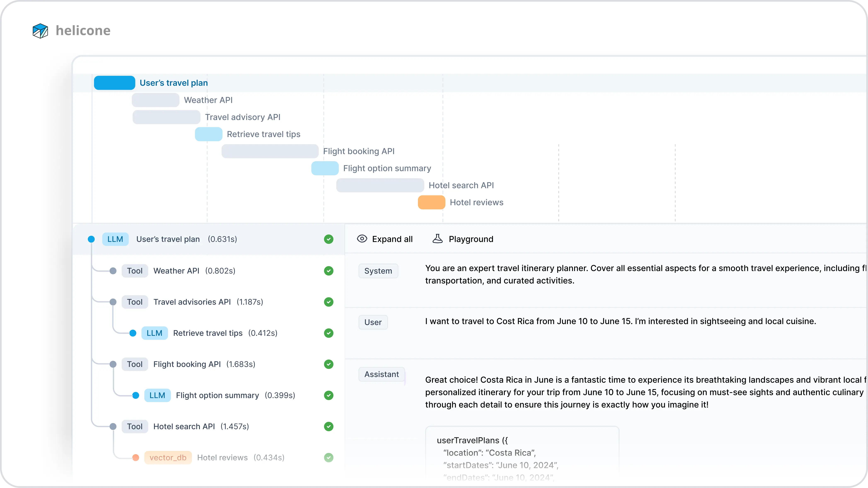Click the green success check for Flight option summary
868x488 pixels.
point(328,395)
